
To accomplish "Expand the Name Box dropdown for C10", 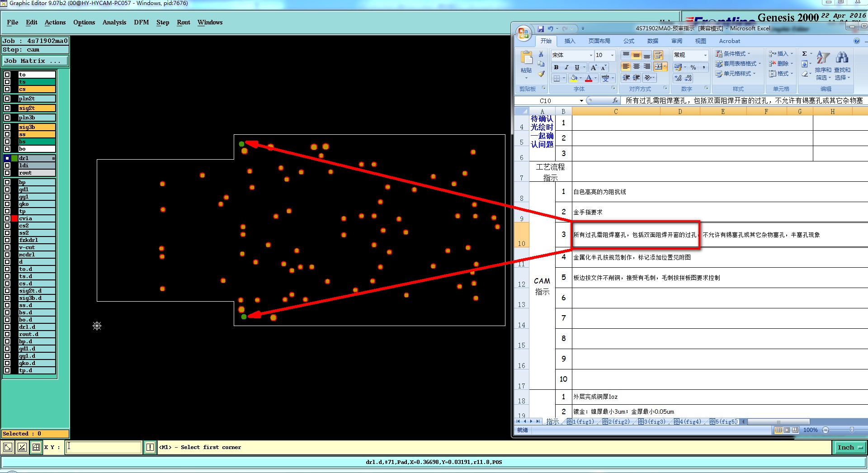I will pos(581,100).
